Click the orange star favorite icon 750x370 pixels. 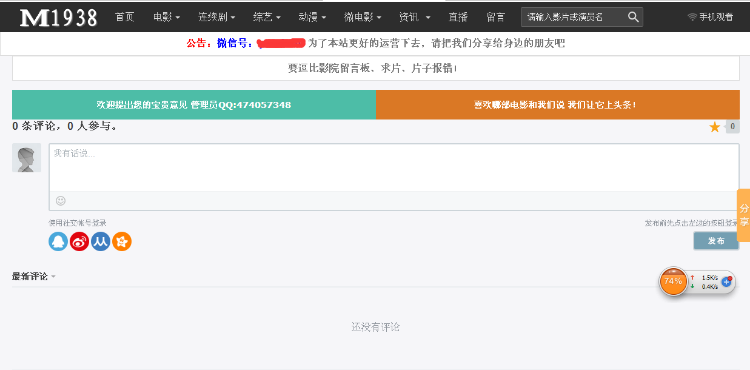click(x=715, y=127)
